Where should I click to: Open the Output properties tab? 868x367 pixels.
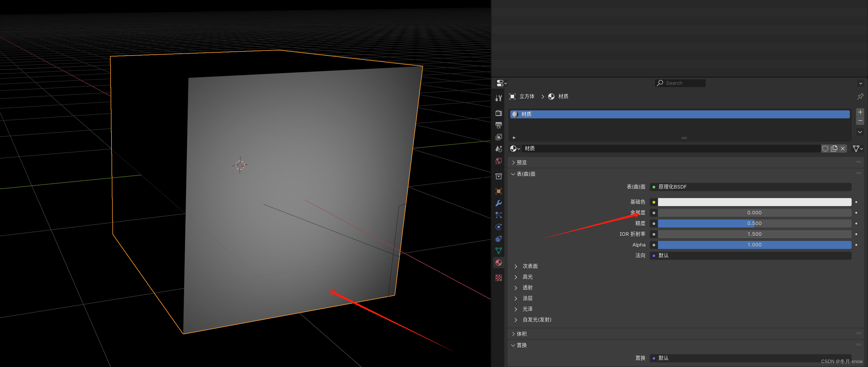pyautogui.click(x=499, y=125)
